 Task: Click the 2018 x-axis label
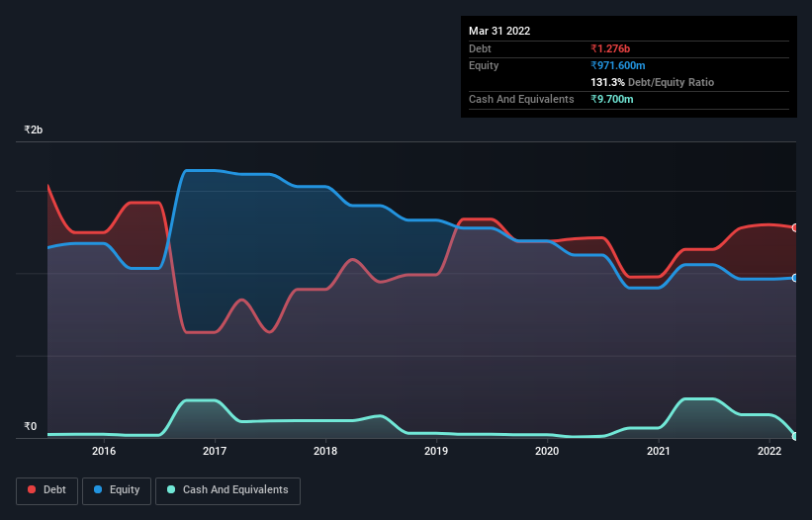325,451
